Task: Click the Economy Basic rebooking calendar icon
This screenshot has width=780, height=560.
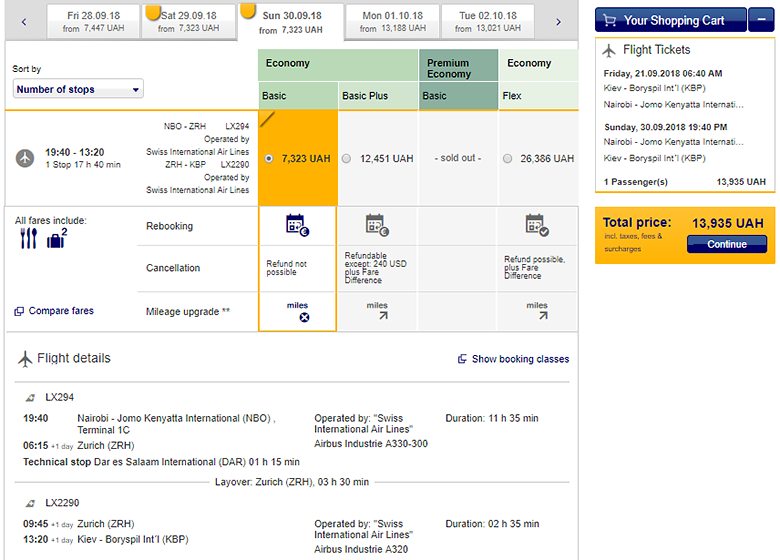Action: (297, 225)
